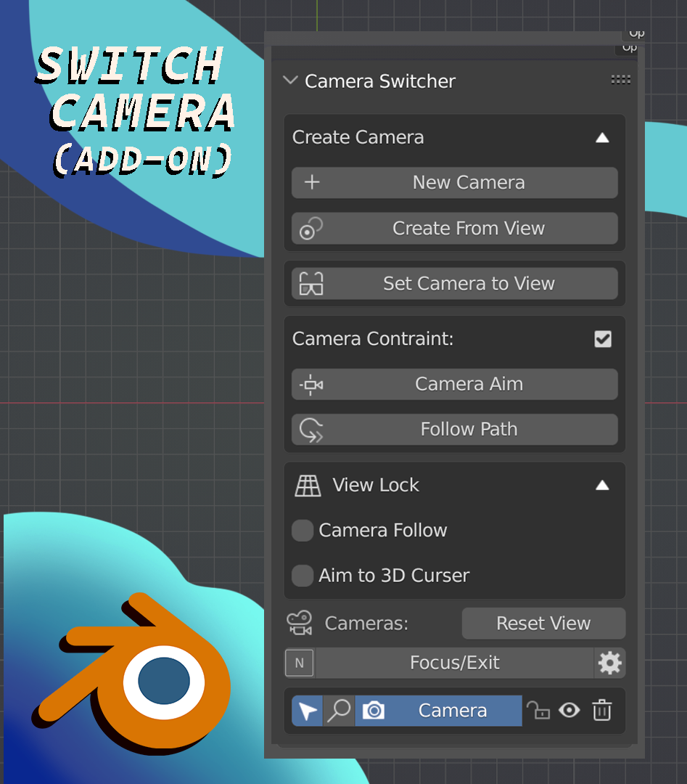Click the Create Camera header text
The width and height of the screenshot is (687, 784).
358,137
